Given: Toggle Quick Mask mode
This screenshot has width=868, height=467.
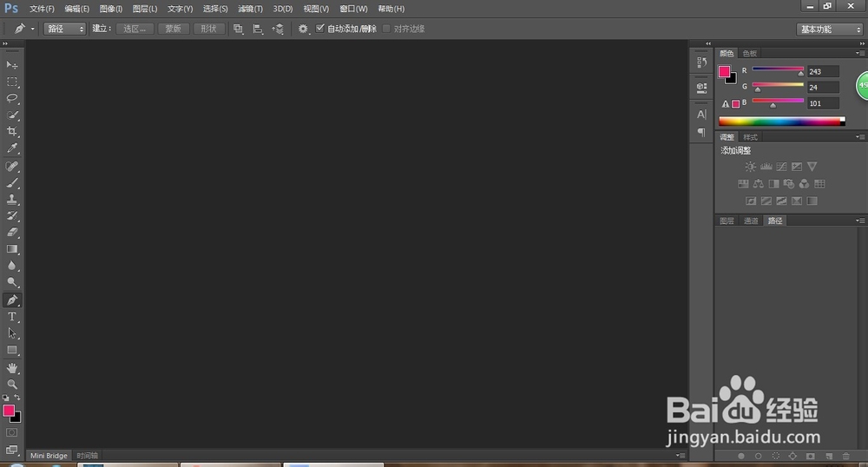Looking at the screenshot, I should (11, 432).
